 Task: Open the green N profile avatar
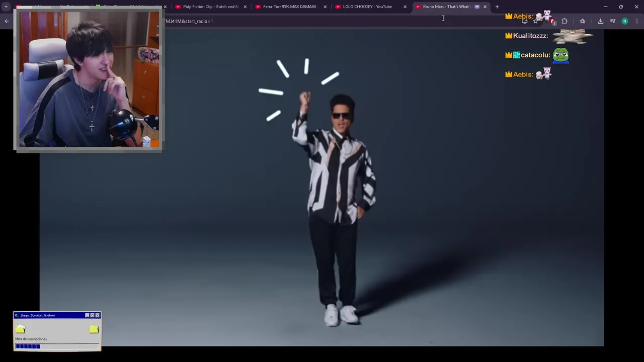pos(625,21)
